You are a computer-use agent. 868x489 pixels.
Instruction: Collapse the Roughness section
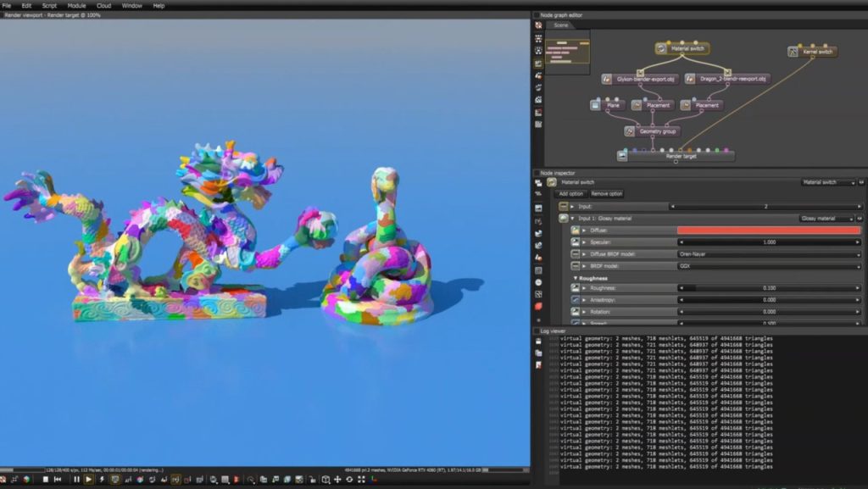click(576, 278)
